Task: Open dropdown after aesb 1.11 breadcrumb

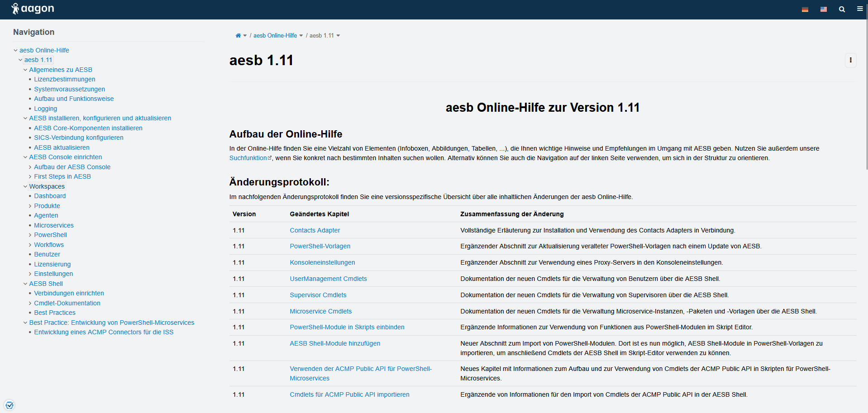Action: (x=338, y=36)
